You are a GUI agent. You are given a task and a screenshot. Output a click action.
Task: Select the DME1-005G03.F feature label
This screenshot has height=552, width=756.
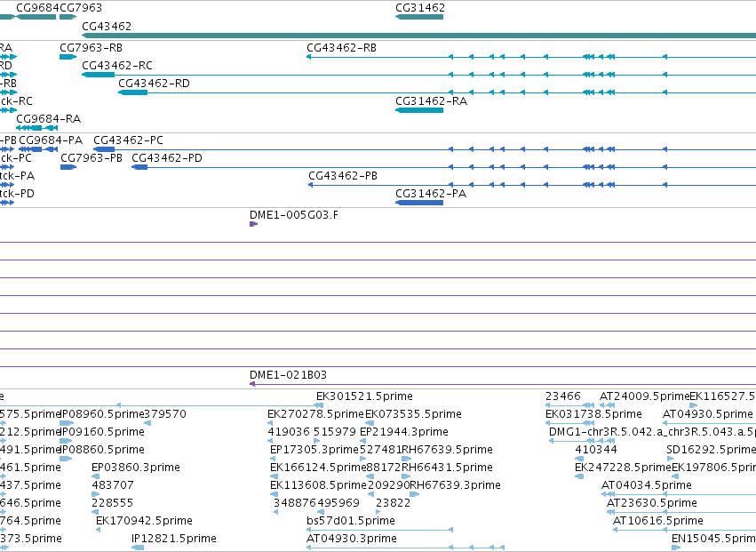click(294, 215)
